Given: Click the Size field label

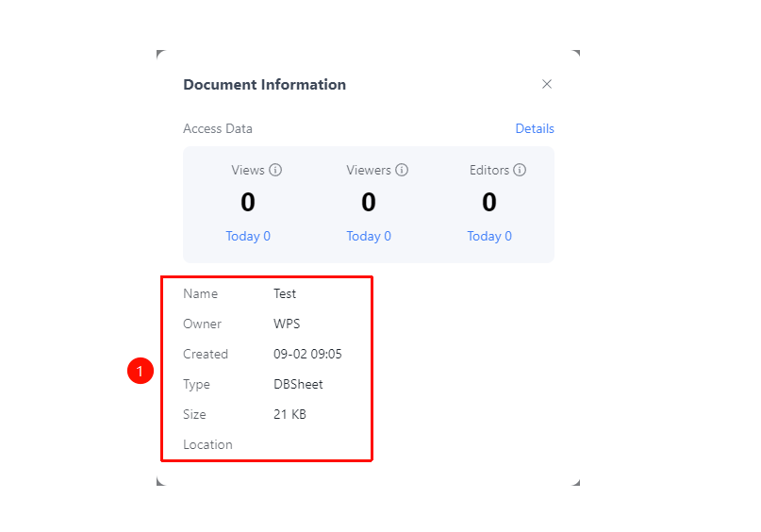Looking at the screenshot, I should click(194, 414).
